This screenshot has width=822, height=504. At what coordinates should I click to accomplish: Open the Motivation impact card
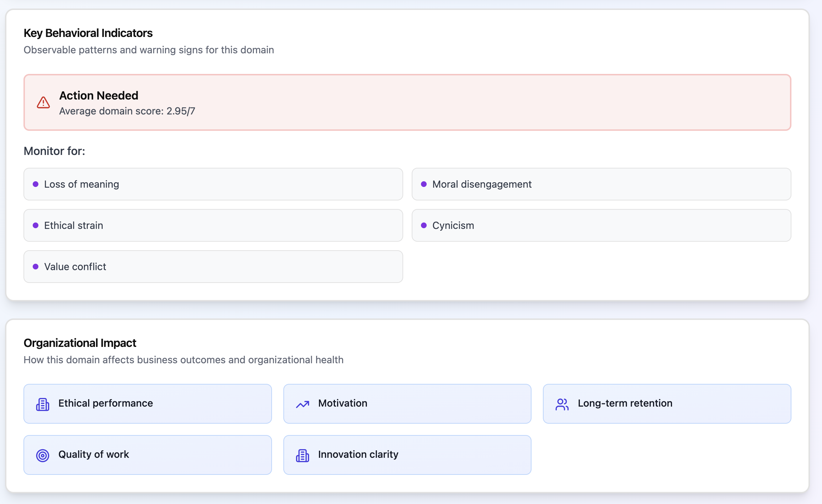pyautogui.click(x=407, y=403)
